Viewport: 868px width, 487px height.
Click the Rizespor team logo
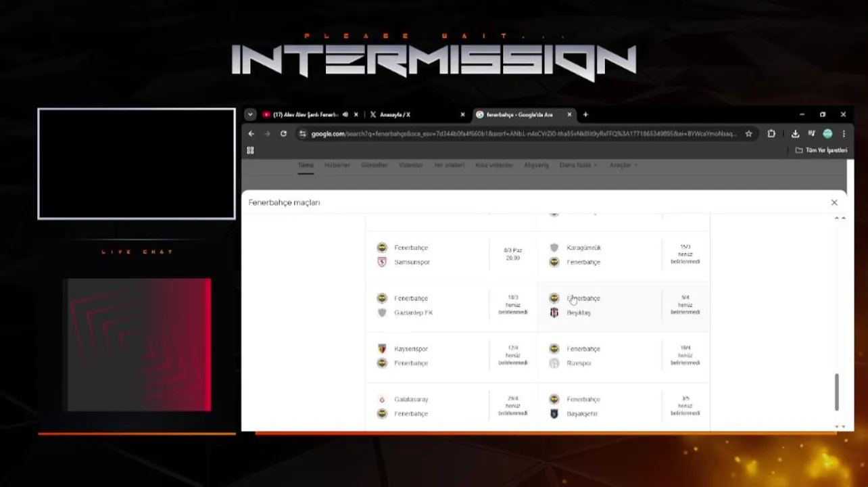coord(554,363)
